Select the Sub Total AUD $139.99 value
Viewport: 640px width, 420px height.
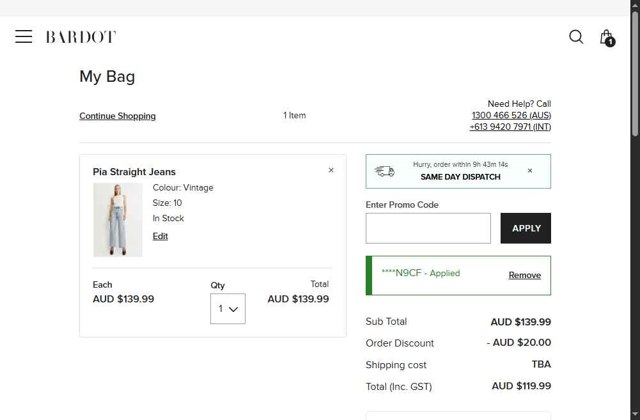point(521,322)
